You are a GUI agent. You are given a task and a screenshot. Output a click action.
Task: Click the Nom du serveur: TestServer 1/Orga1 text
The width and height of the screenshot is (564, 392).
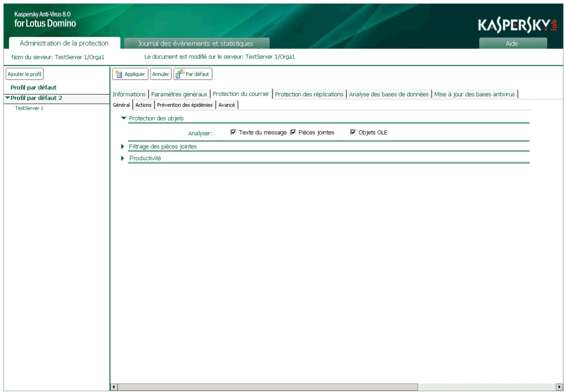pos(58,57)
